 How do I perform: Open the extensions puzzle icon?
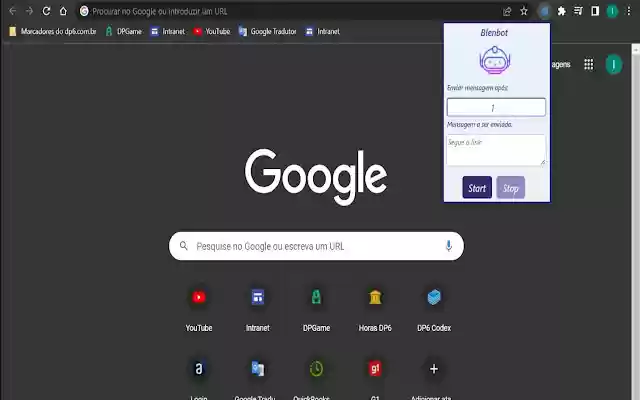[562, 11]
